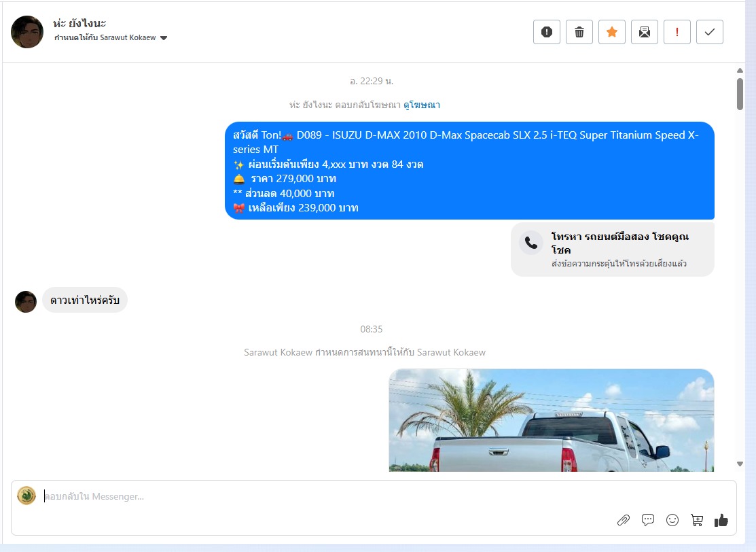Attach a file with paperclip icon

[624, 520]
